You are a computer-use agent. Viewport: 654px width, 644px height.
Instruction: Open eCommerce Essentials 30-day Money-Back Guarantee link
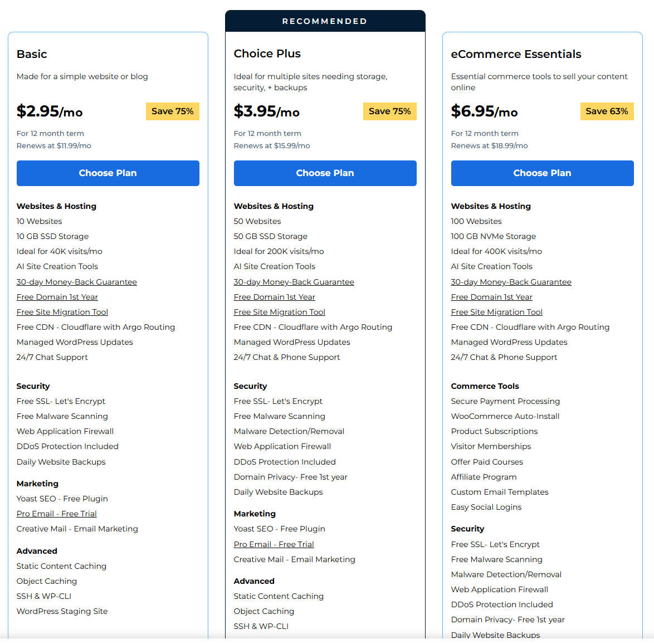511,282
